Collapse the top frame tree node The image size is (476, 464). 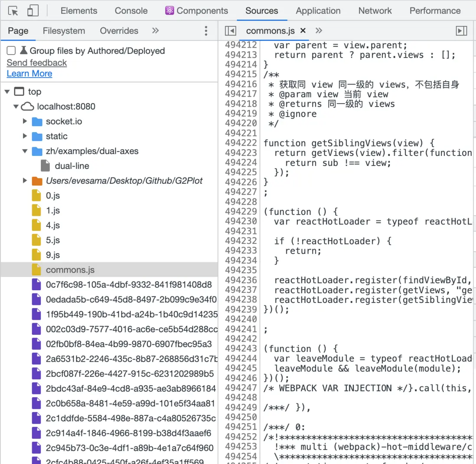pos(7,91)
